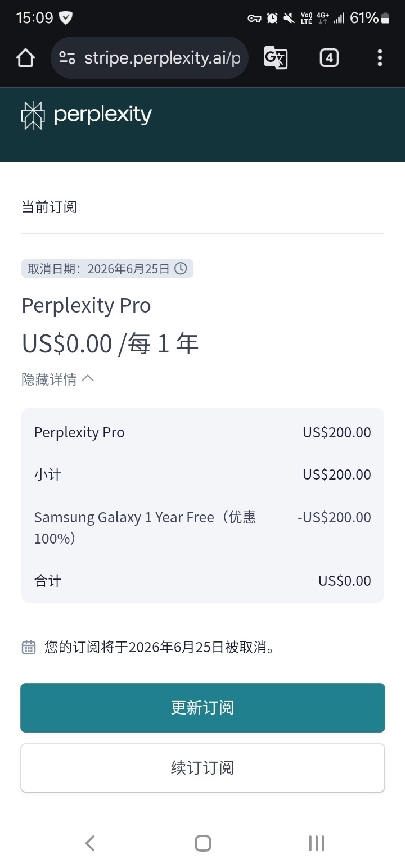Tap the calendar icon near cancellation notice

(x=29, y=647)
